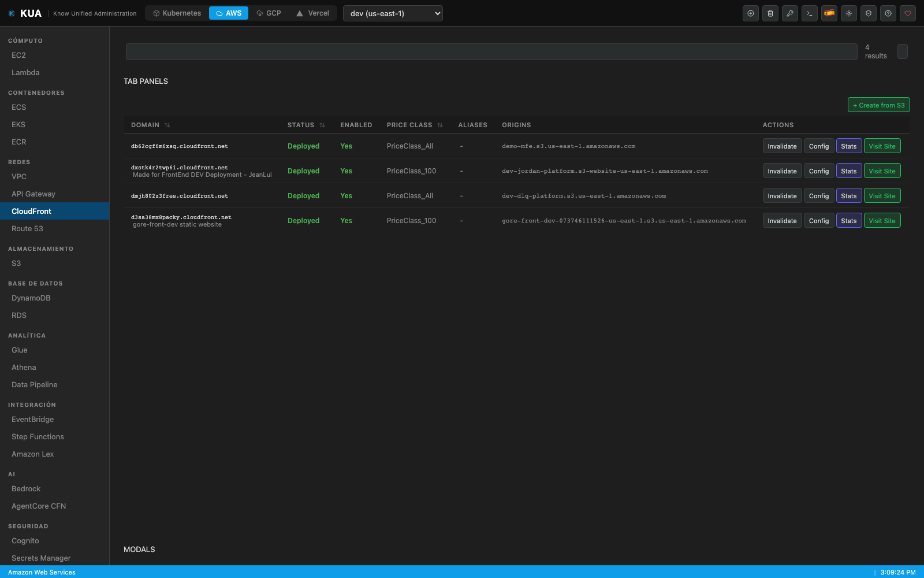Viewport: 924px width, 578px height.
Task: Open Lambda in the sidebar
Action: click(55, 73)
